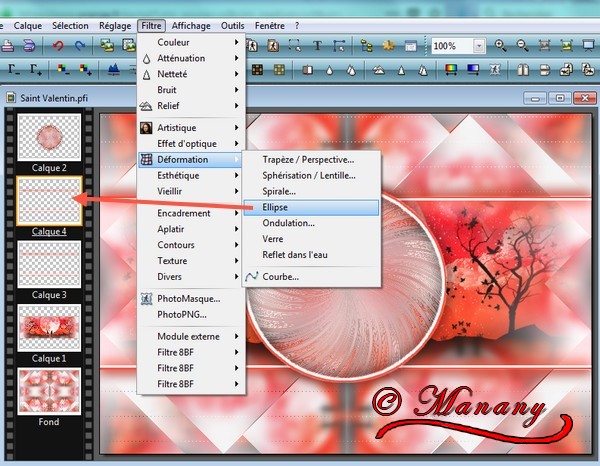Open the Texture submenu
The height and width of the screenshot is (466, 600).
pyautogui.click(x=191, y=261)
